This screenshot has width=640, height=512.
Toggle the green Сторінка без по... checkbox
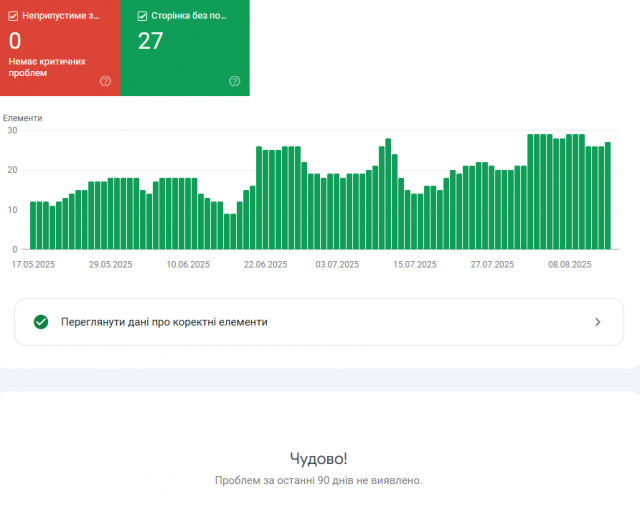(142, 16)
